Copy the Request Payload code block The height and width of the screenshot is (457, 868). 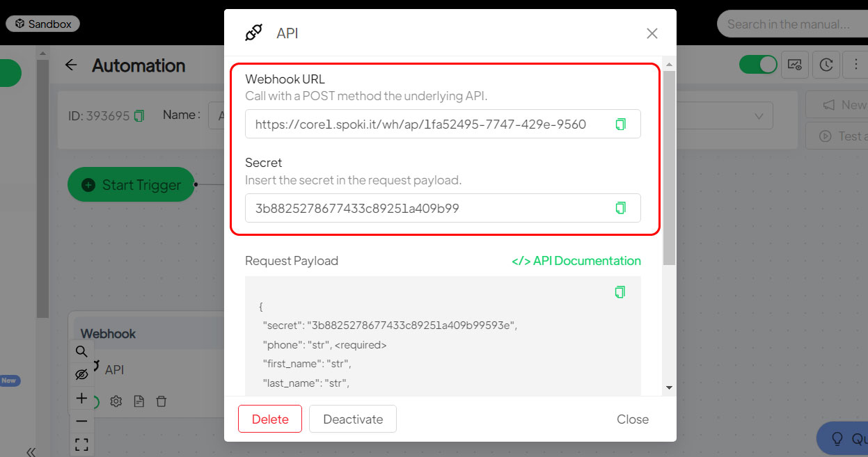coord(620,292)
